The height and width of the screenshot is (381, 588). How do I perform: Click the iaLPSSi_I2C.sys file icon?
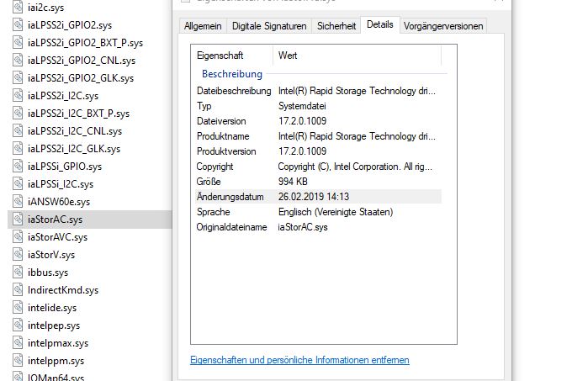coord(18,183)
